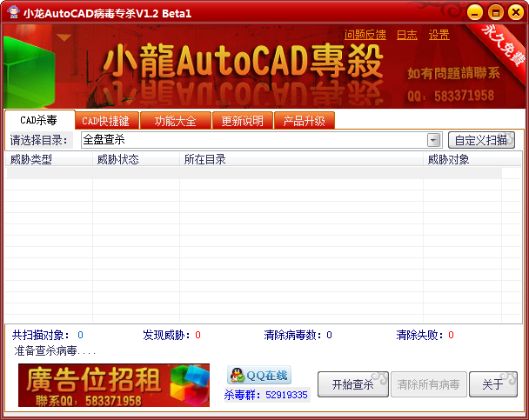Sort by the 威胁类型 column header
Viewport: 529px width, 420px height.
(x=49, y=159)
